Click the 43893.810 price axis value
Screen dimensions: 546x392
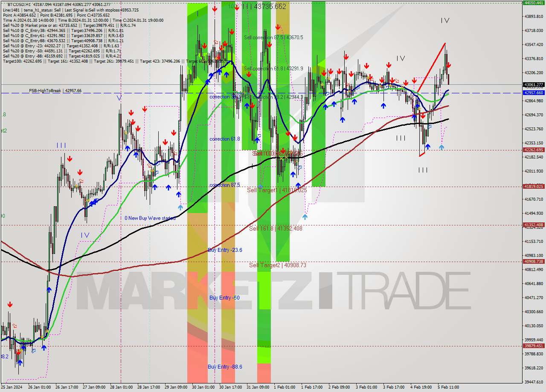click(x=534, y=16)
